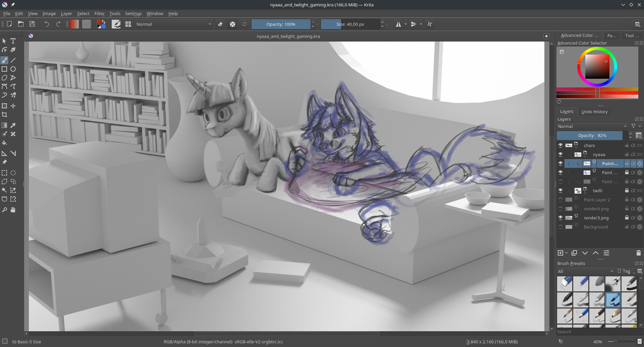Toggle preserve alpha button

click(232, 24)
